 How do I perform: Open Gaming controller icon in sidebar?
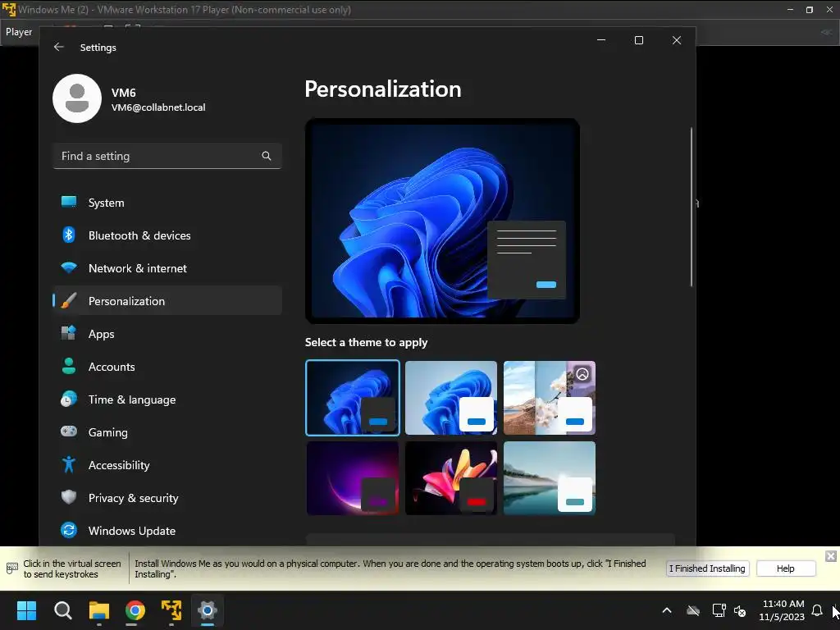coord(69,431)
